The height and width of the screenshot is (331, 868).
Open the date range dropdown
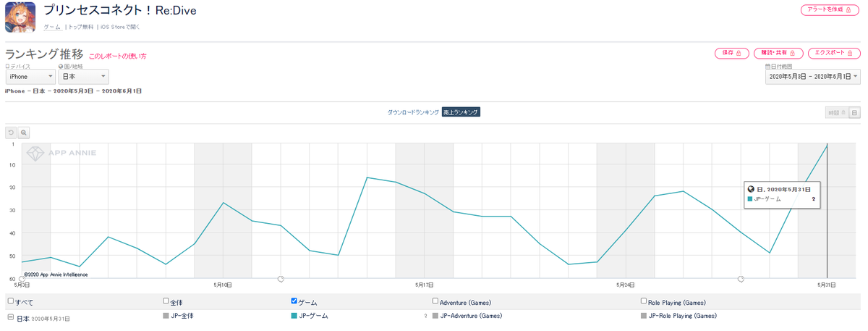click(812, 77)
